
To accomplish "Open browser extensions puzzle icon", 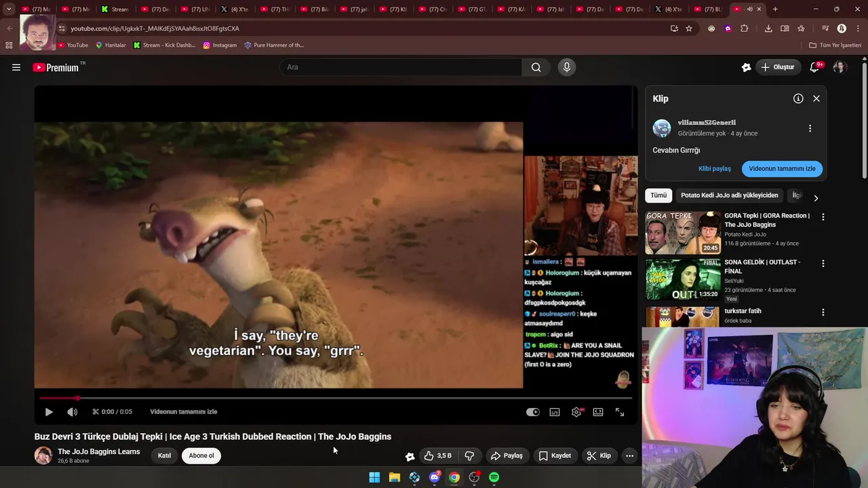I will click(744, 28).
